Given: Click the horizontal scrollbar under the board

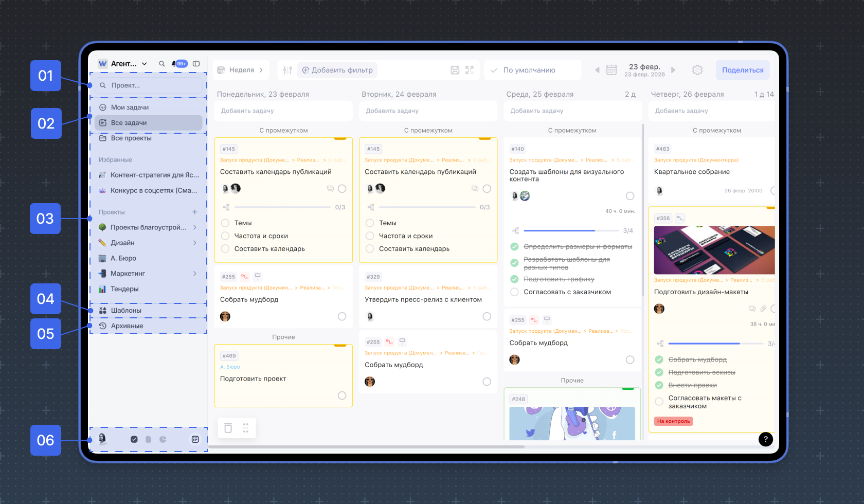Looking at the screenshot, I should tap(366, 447).
